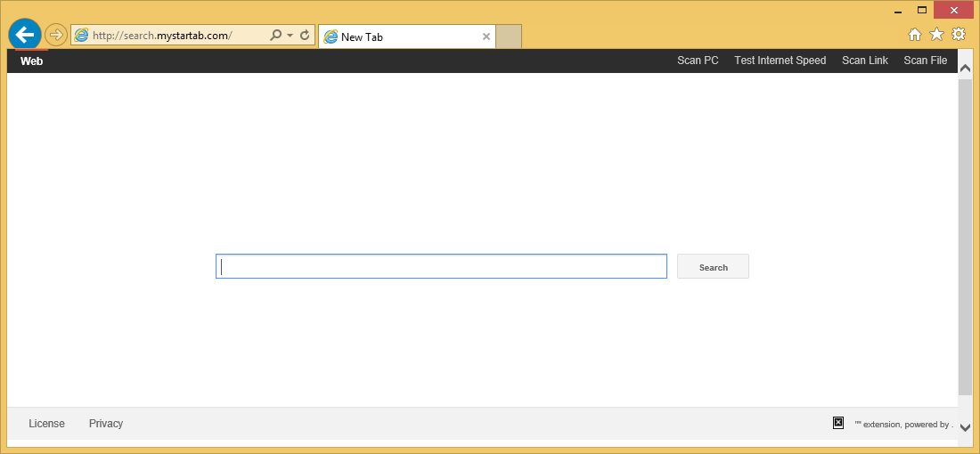Select the Web menu item
980x454 pixels.
(32, 61)
